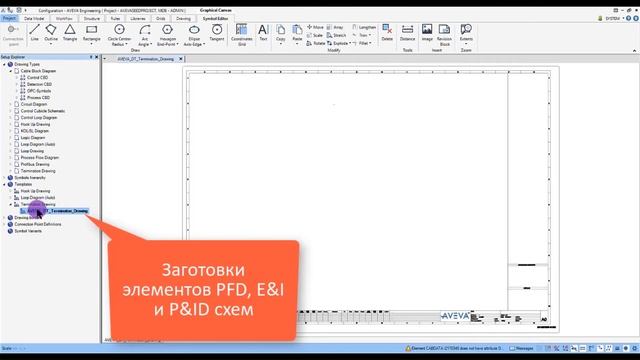The image size is (640, 360).
Task: Toggle the Constraints Grid button
Action: 242,35
